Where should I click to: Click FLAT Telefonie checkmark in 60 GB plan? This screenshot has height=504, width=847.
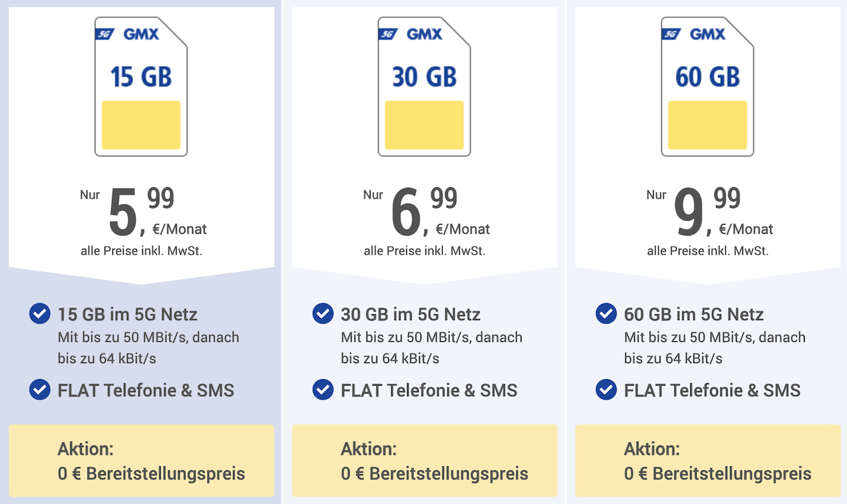click(x=606, y=390)
